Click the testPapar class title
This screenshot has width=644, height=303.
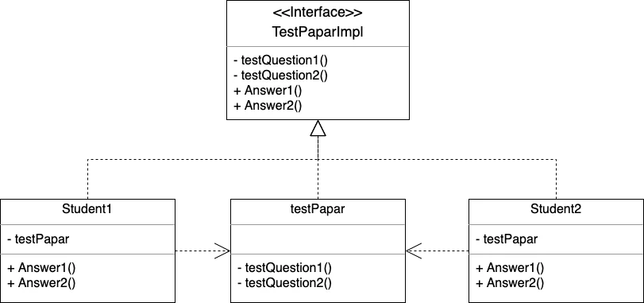[318, 209]
